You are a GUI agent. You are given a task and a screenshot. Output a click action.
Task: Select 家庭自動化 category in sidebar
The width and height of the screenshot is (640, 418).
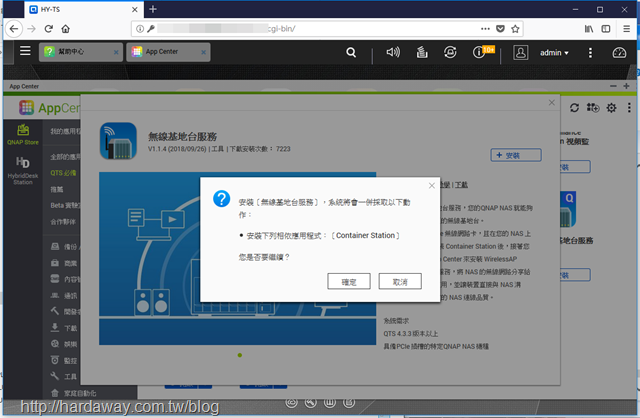[x=73, y=393]
